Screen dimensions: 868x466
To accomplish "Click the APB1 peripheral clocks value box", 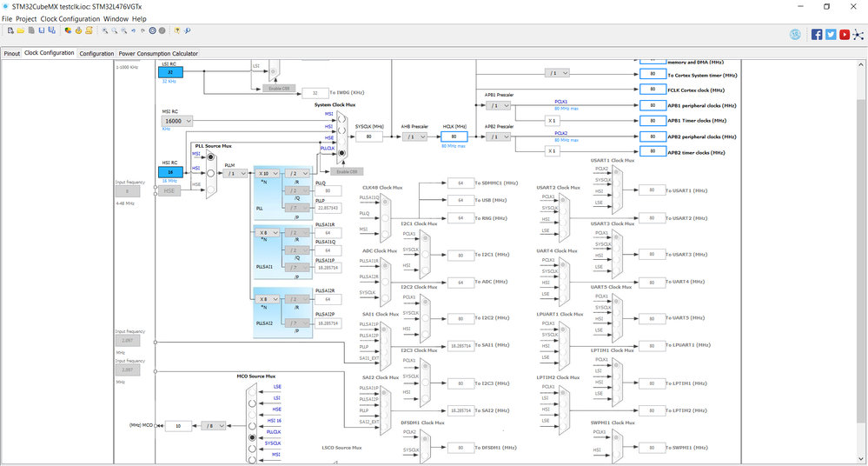I will tap(653, 105).
